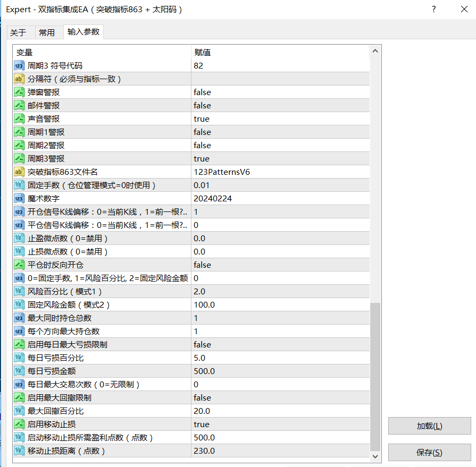Click the integer icon beside 每个方向最大持仓数
Viewport: 476px width, 467px height.
coord(19,332)
